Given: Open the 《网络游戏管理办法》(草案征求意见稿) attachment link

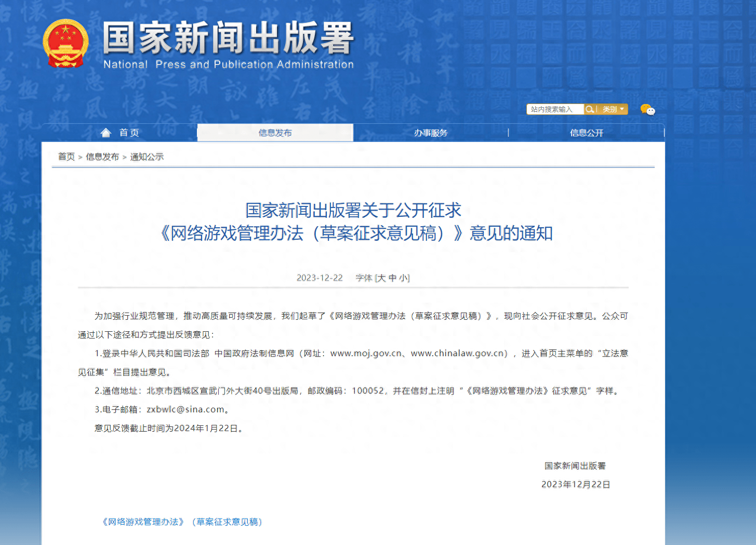Looking at the screenshot, I should (183, 522).
